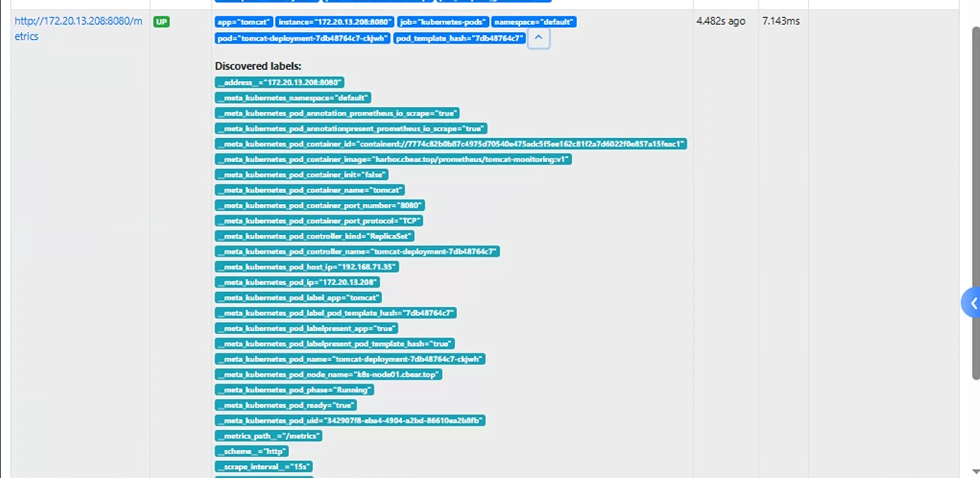Click the pod_container_name="tomcat" label
980x478 pixels.
[311, 190]
